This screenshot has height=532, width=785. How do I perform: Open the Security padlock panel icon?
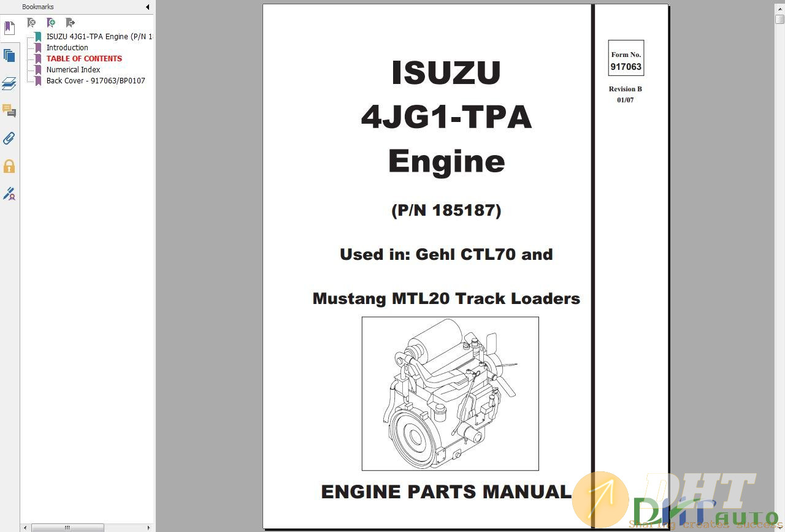[x=9, y=166]
